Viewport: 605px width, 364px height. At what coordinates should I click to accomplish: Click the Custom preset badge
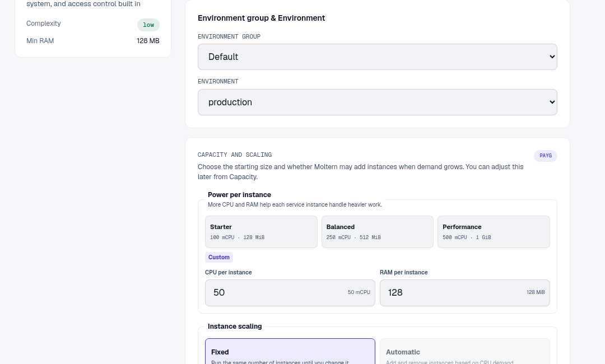click(219, 257)
